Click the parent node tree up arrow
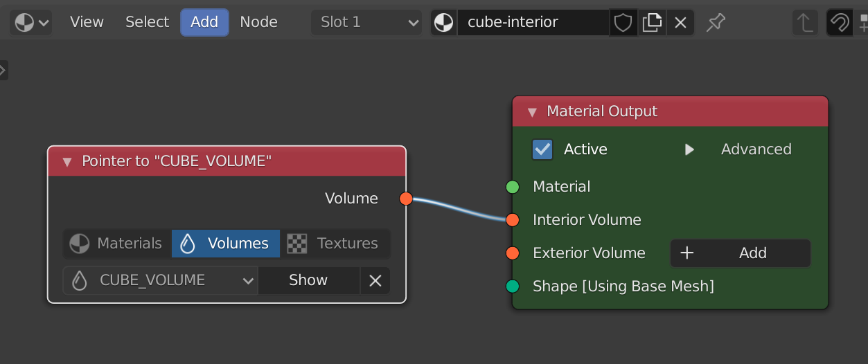This screenshot has width=868, height=364. 805,23
